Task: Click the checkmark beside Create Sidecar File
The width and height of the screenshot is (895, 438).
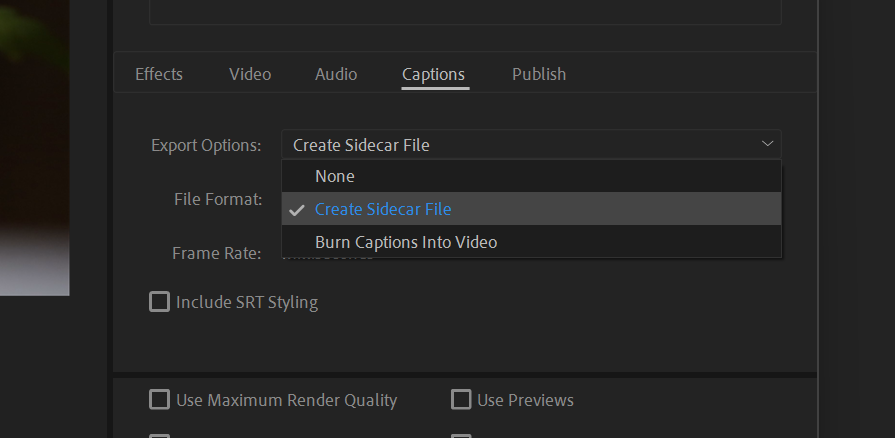Action: click(x=297, y=210)
